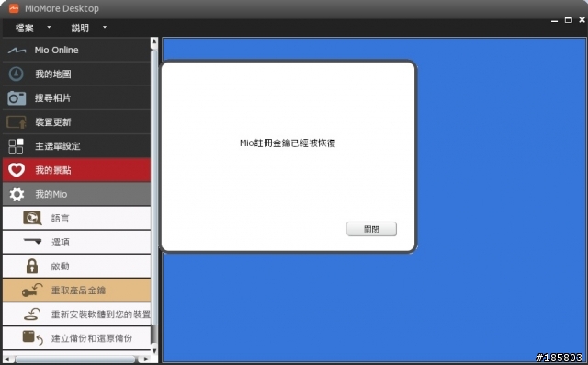
Task: Click the compass icon for 我的地圖
Action: point(17,74)
